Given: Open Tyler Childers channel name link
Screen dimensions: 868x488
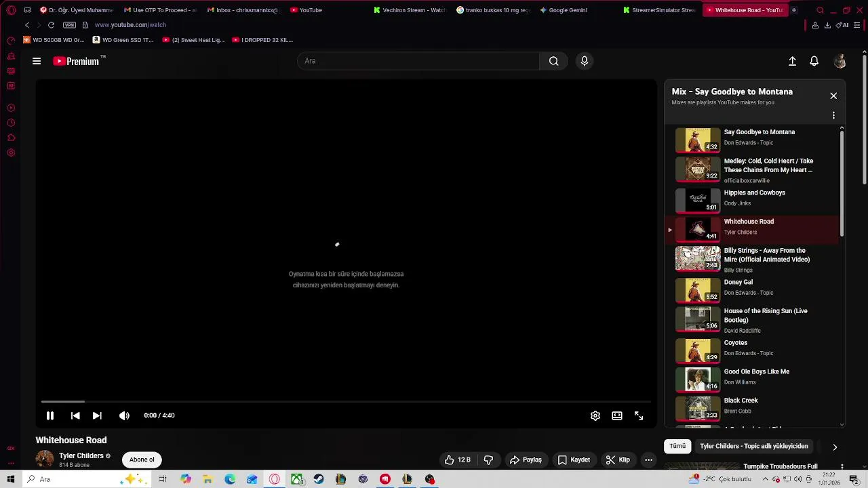Looking at the screenshot, I should (x=81, y=455).
